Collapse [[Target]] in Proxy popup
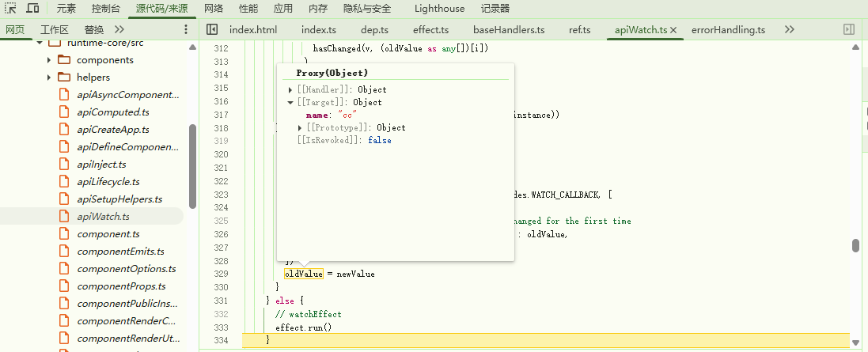Viewport: 868px width, 352px height. [290, 102]
